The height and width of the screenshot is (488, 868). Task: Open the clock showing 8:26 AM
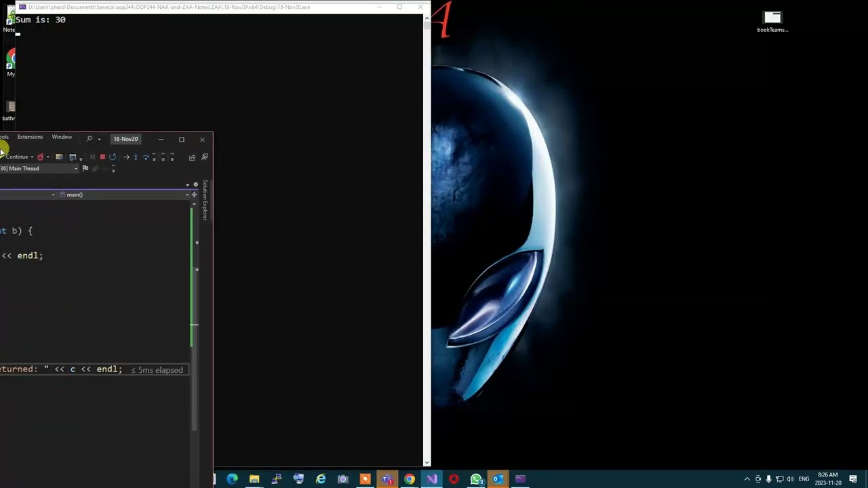pyautogui.click(x=829, y=479)
